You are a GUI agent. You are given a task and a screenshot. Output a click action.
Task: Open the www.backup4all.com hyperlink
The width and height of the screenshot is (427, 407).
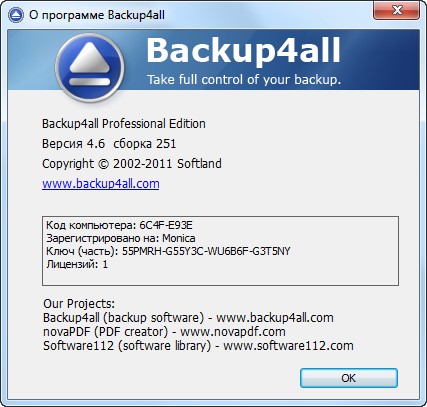point(101,184)
